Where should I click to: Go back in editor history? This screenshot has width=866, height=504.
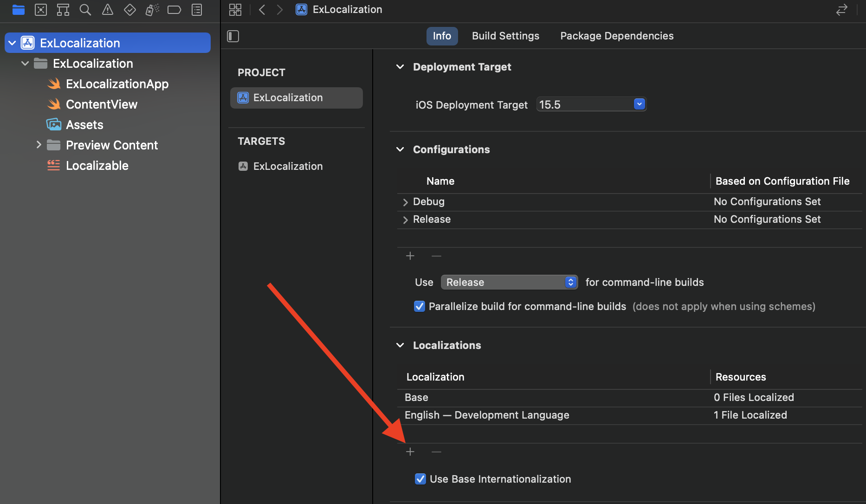(262, 10)
